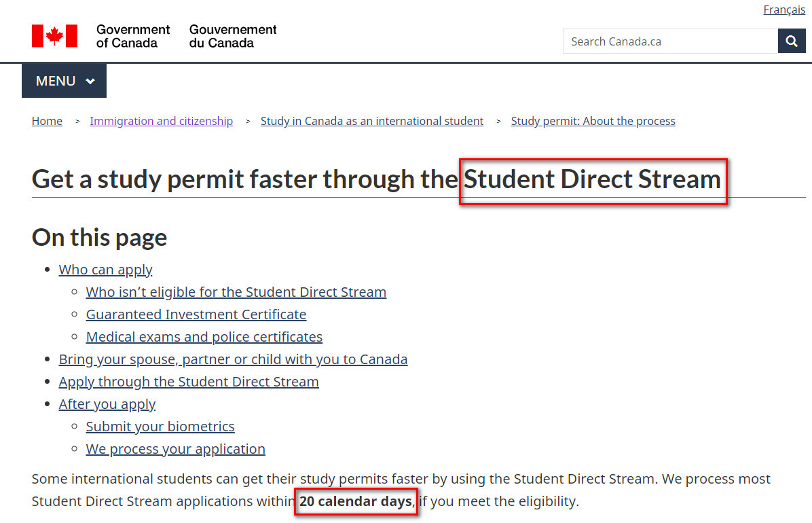The width and height of the screenshot is (812, 523).
Task: Click the Get a study permit faster heading
Action: [376, 179]
